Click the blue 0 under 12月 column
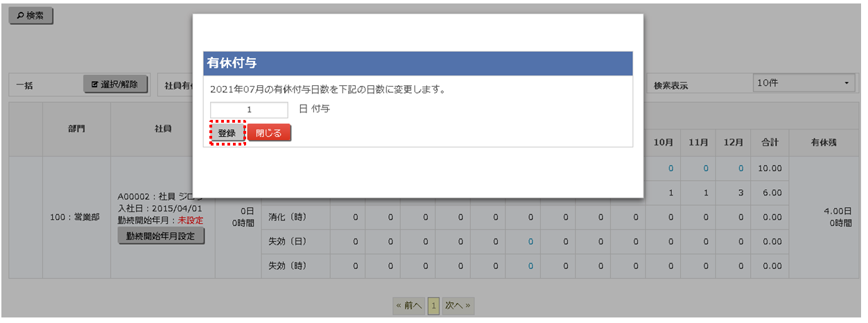 (x=740, y=168)
